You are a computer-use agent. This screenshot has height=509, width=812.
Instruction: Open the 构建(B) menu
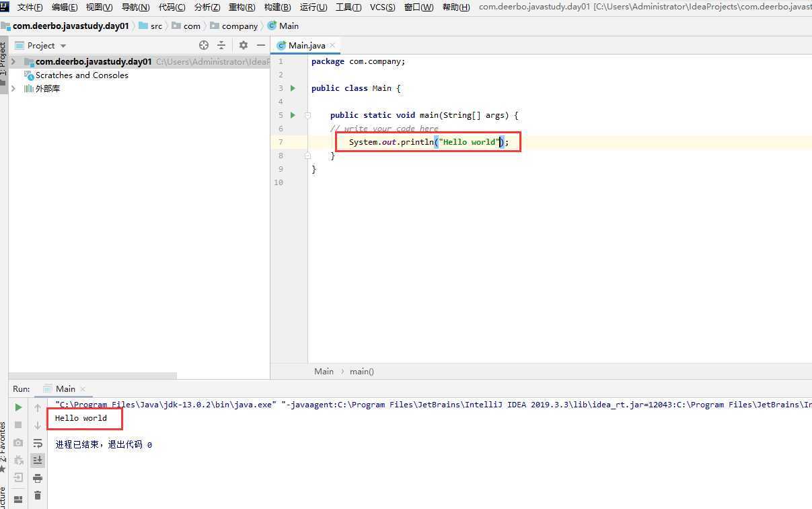point(278,7)
